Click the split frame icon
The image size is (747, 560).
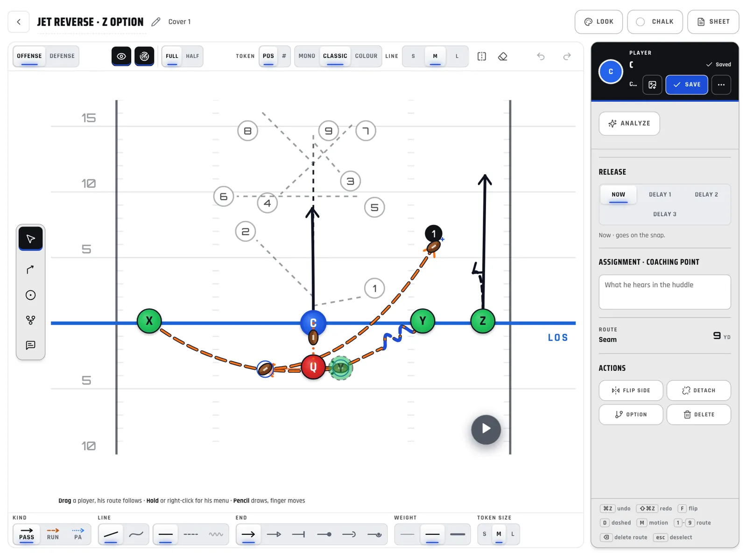[x=482, y=57]
